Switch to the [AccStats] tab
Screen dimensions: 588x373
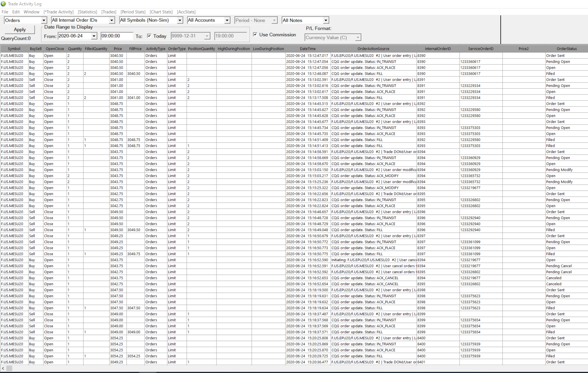point(186,12)
